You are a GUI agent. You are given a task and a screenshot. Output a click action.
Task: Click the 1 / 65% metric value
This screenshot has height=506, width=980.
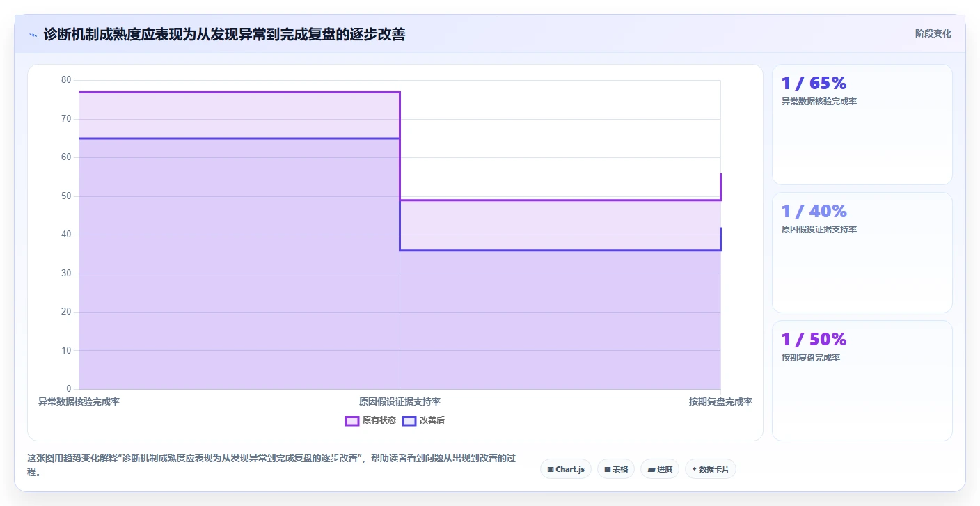(814, 83)
